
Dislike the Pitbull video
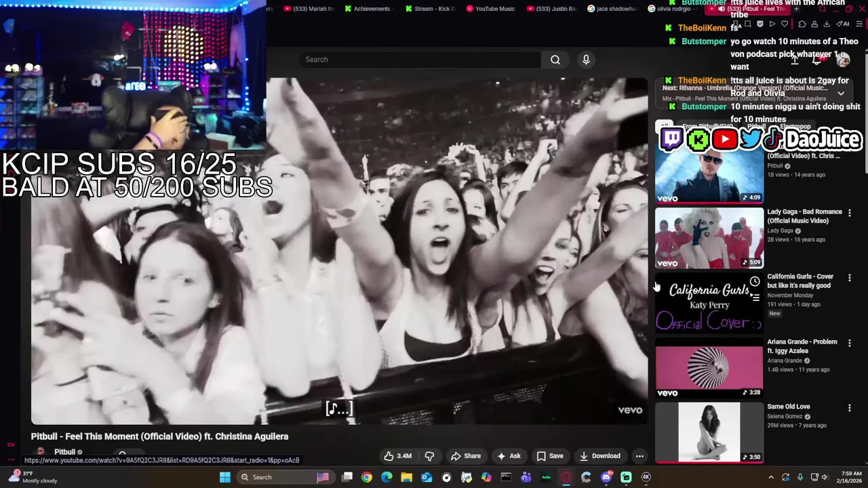(429, 456)
